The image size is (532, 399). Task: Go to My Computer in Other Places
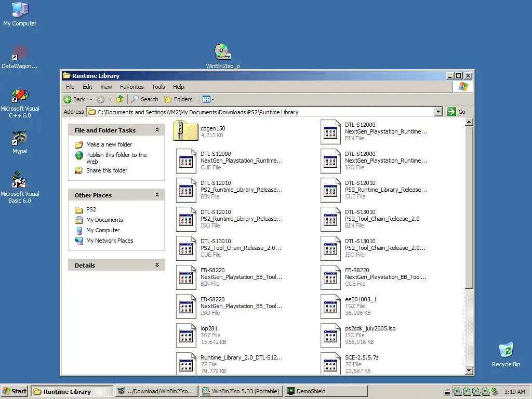[x=103, y=230]
